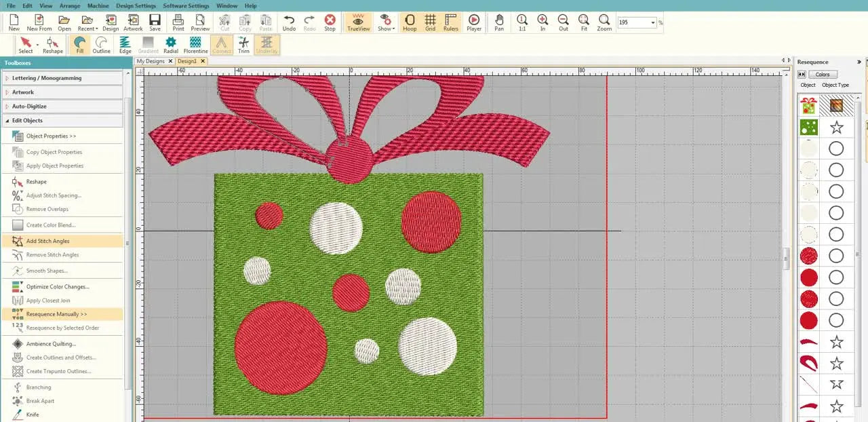Image resolution: width=868 pixels, height=422 pixels.
Task: Expand the Artwork toolbox
Action: (62, 92)
